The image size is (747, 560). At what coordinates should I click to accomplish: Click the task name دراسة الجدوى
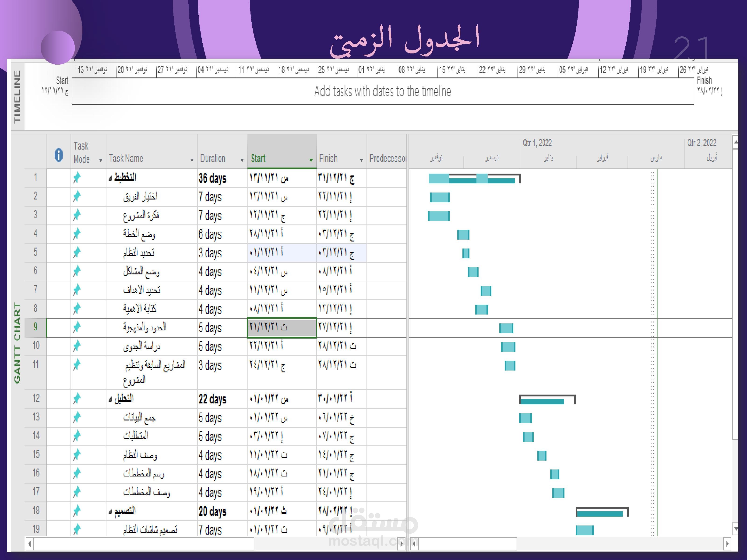[x=141, y=346]
